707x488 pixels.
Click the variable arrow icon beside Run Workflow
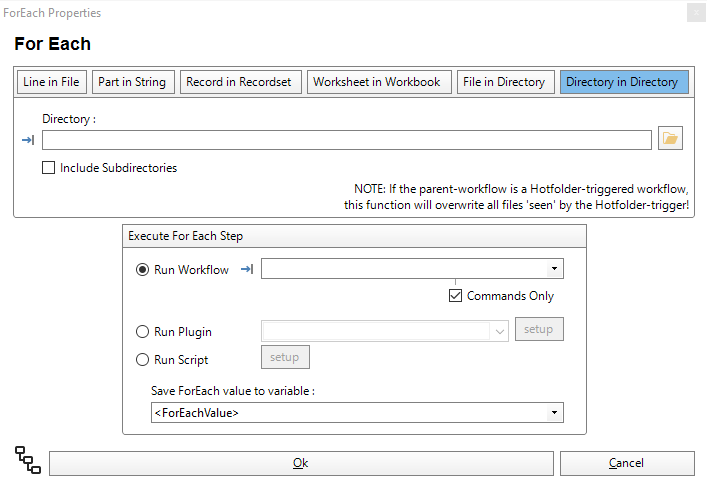click(247, 269)
